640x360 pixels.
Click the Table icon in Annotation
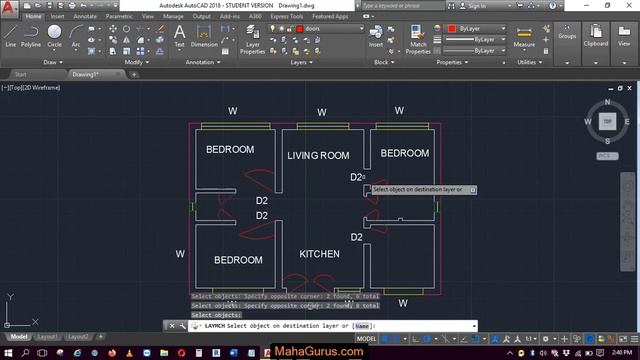(225, 51)
